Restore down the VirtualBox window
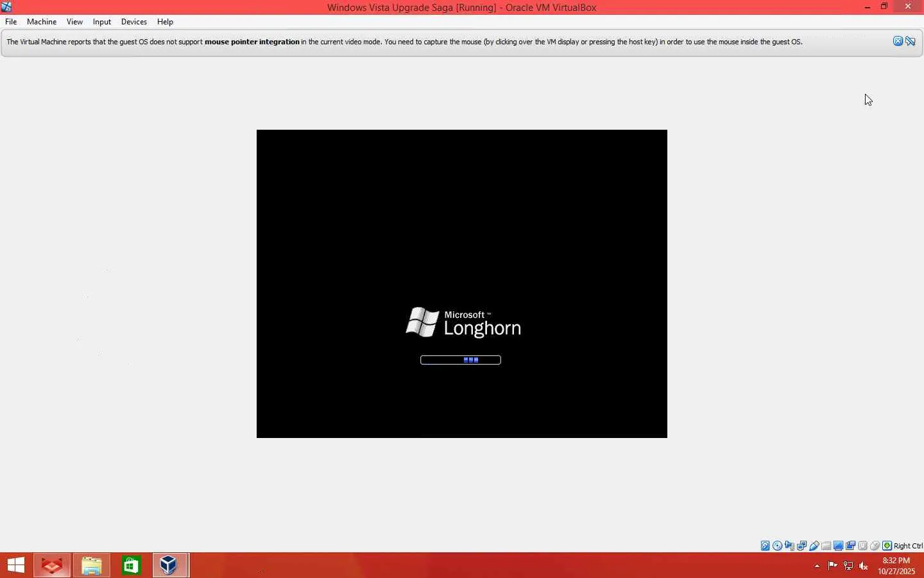Screen dimensions: 924x578 pyautogui.click(x=884, y=7)
